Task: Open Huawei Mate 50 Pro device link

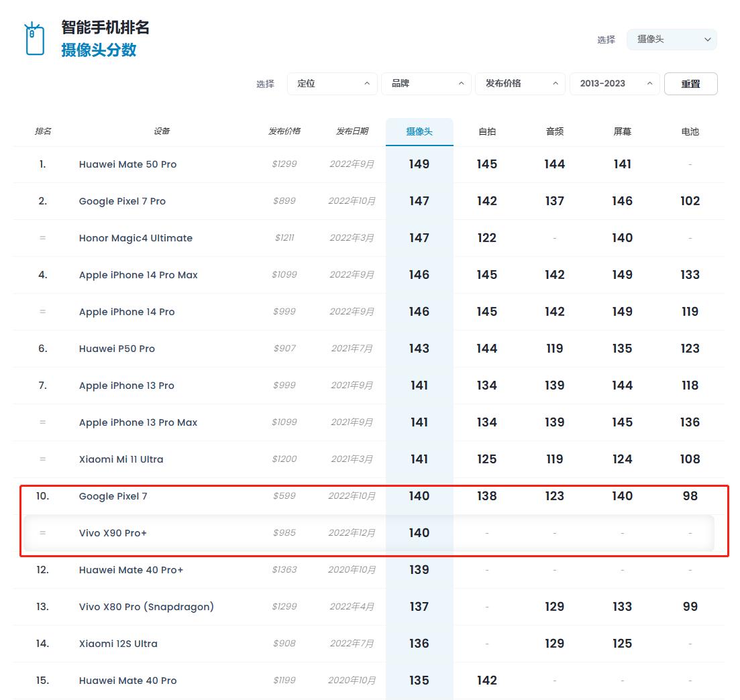Action: (127, 164)
